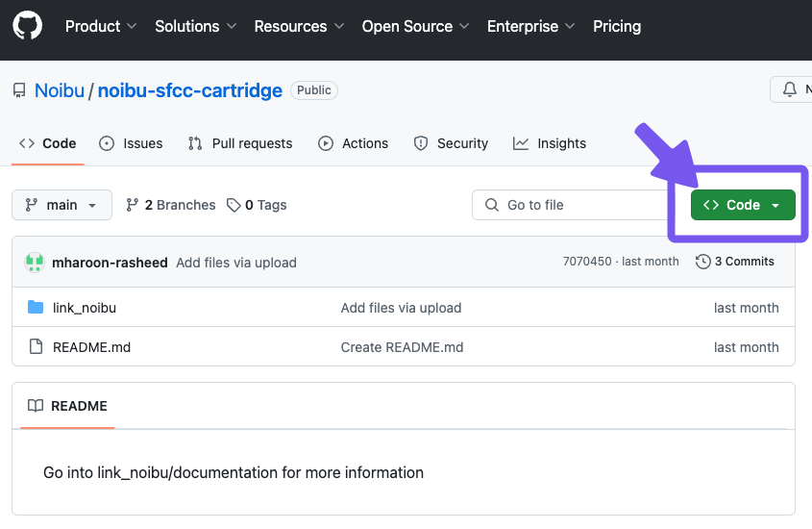Click the book icon beside README
812x529 pixels.
tap(36, 406)
